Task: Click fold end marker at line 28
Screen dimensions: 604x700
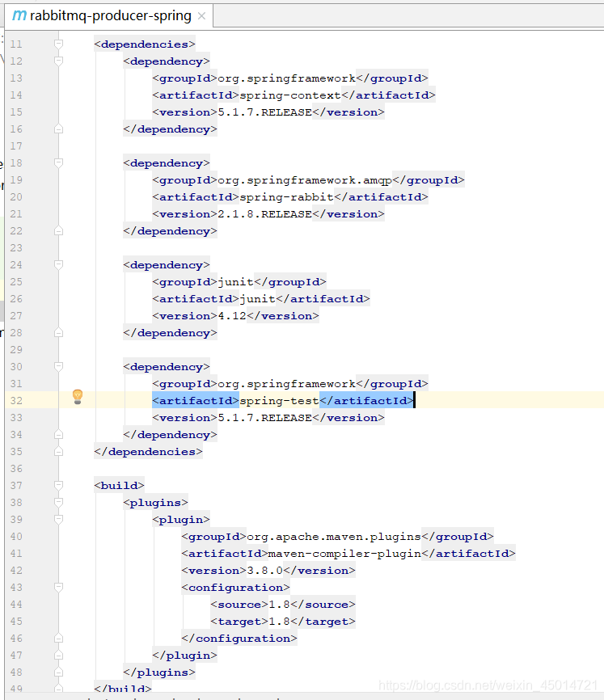Action: (58, 332)
